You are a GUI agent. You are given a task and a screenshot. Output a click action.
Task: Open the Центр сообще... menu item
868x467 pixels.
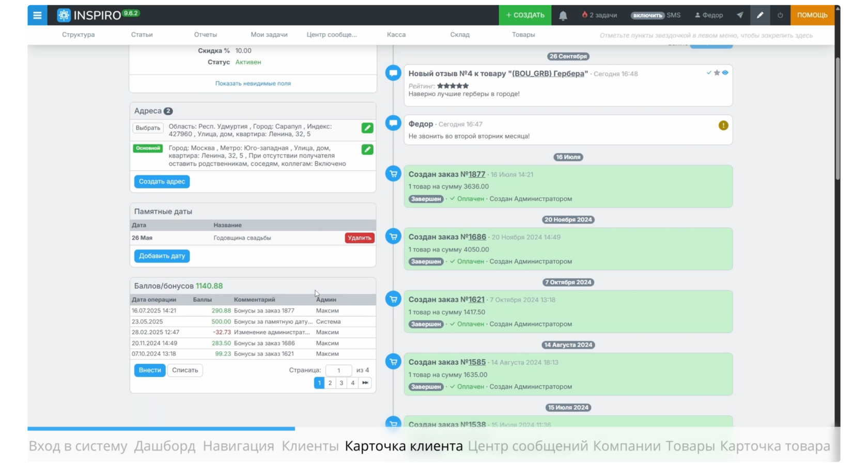(332, 35)
